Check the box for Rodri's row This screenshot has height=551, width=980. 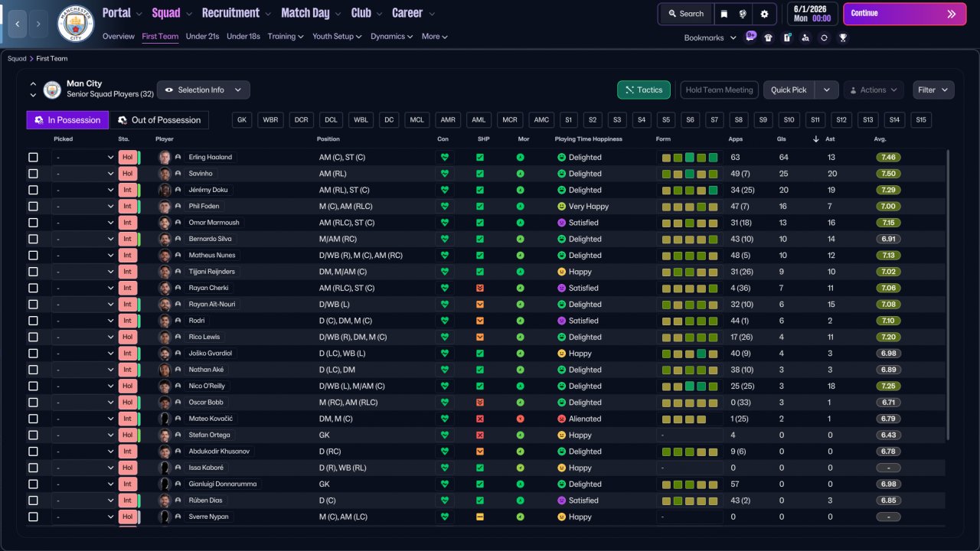click(33, 321)
